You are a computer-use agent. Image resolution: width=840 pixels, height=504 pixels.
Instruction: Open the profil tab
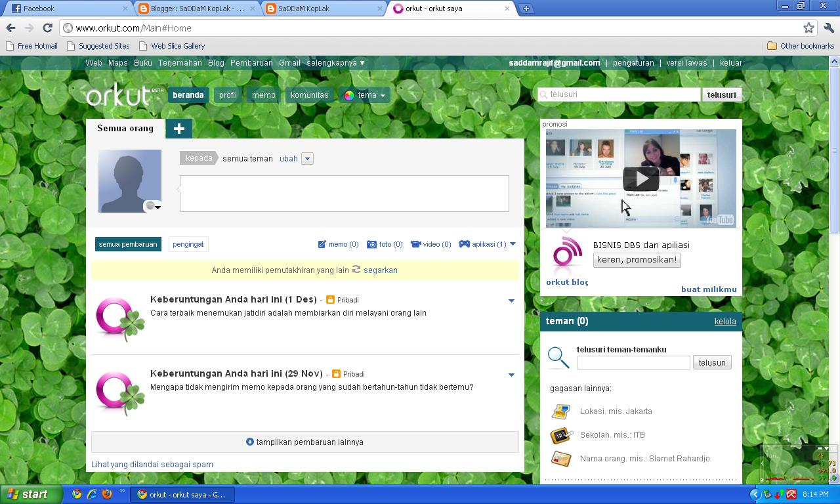(x=228, y=95)
